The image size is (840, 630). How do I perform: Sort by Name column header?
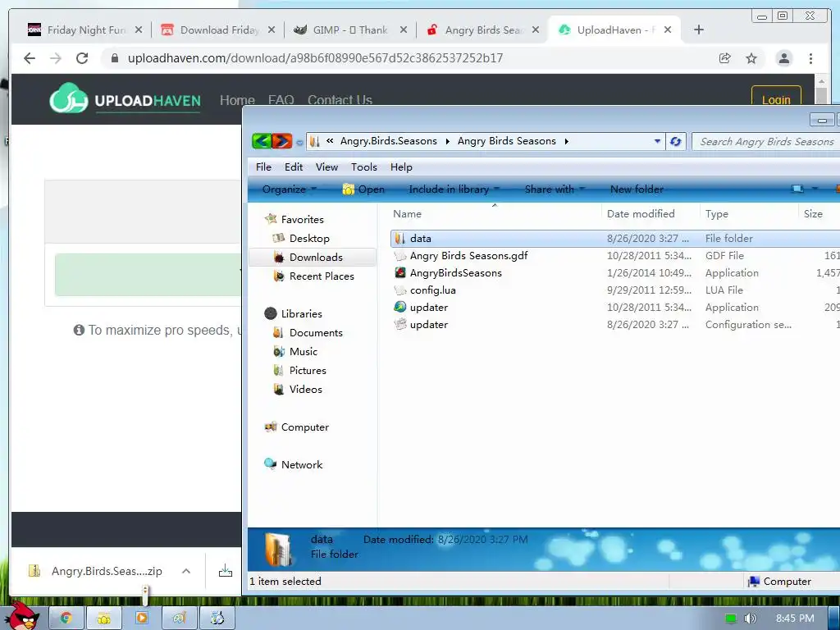(x=407, y=214)
